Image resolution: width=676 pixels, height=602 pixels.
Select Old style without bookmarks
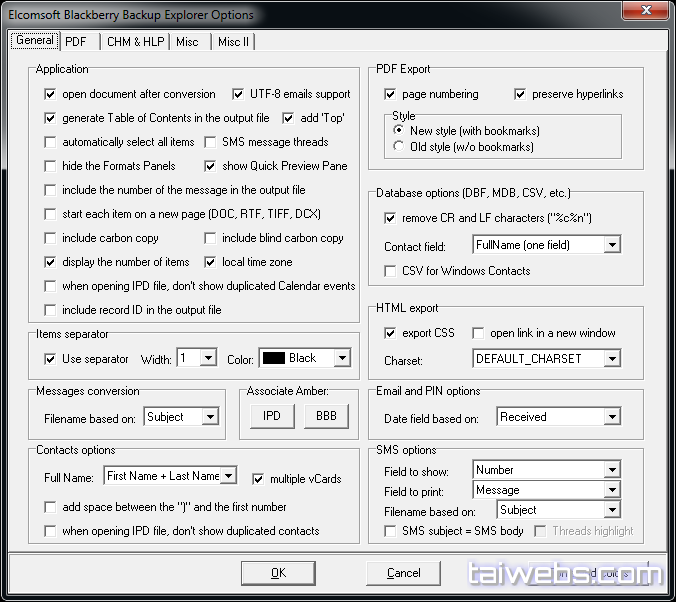coord(400,147)
